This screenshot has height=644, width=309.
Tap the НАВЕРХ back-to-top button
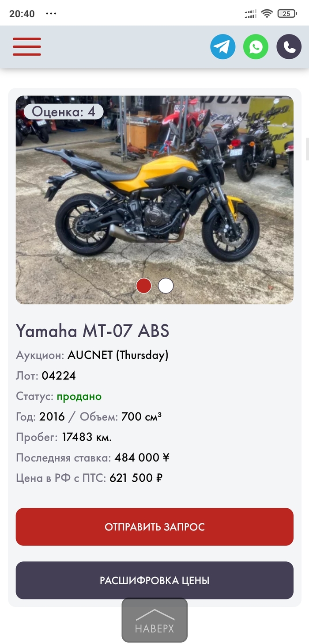pos(154,620)
